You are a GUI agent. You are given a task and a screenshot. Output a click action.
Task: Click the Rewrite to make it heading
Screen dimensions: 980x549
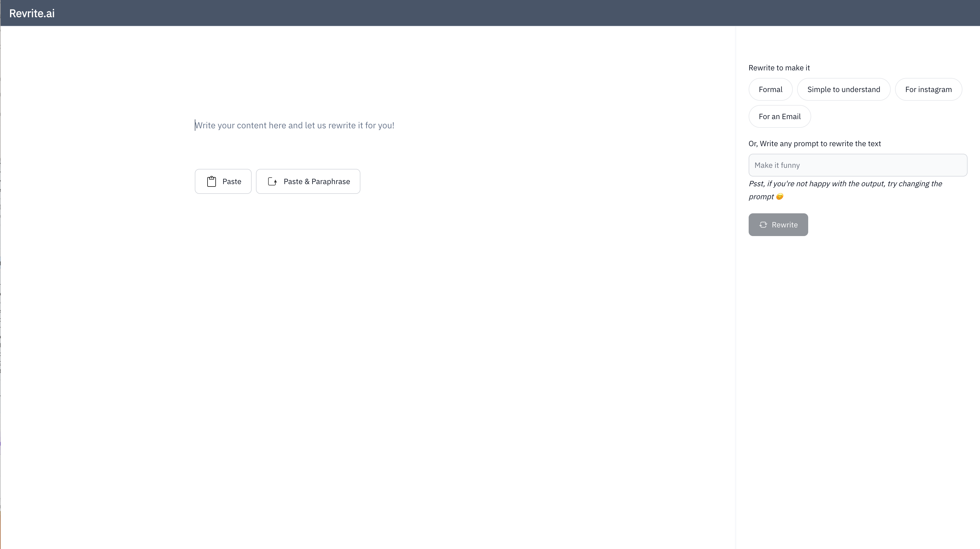[779, 68]
